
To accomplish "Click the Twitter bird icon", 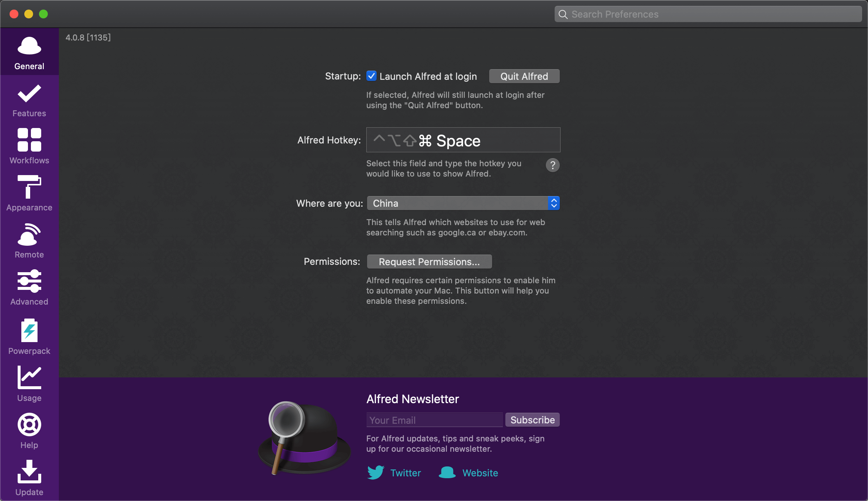I will (376, 472).
